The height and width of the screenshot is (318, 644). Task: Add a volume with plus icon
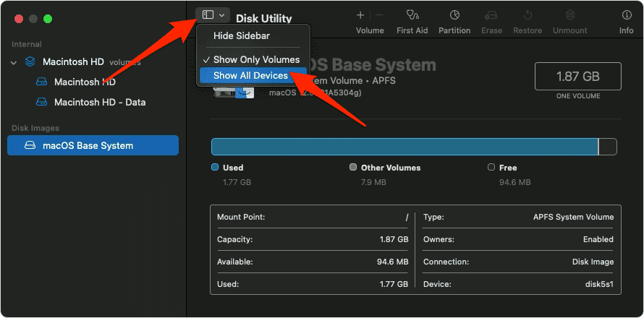coord(360,15)
